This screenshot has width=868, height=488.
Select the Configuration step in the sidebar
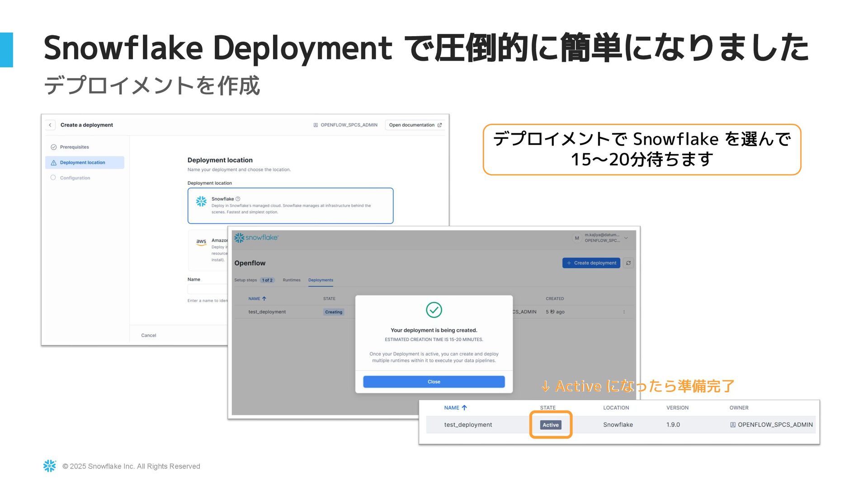pos(75,178)
